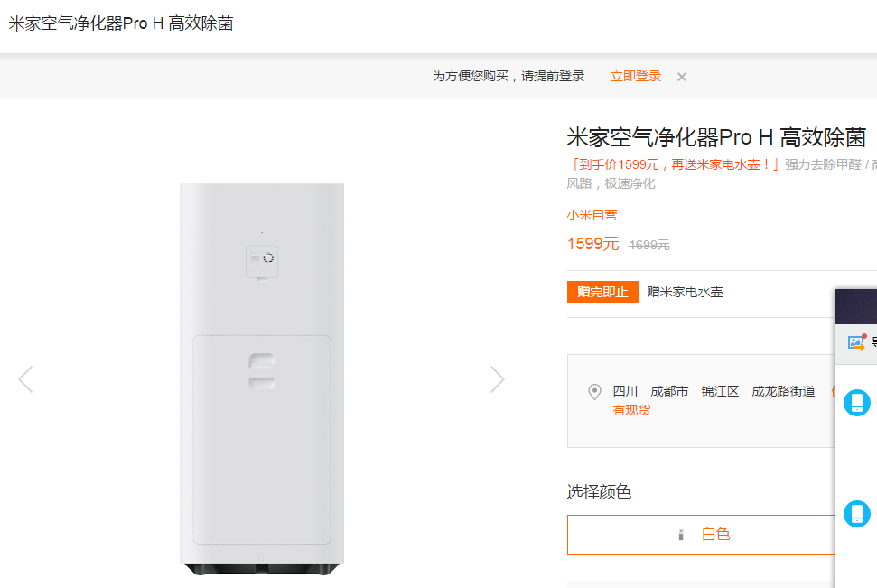877x588 pixels.
Task: Click the upper blue phone avatar icon
Action: 856,403
